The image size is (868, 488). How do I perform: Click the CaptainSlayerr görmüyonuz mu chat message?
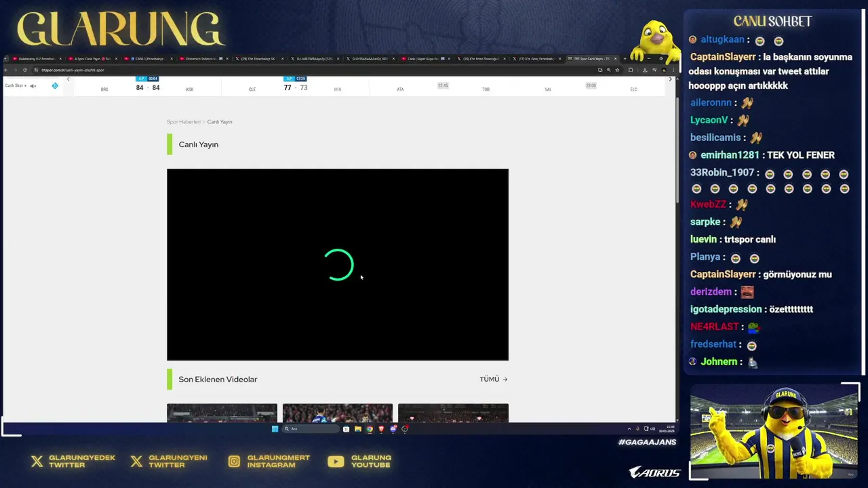click(761, 274)
